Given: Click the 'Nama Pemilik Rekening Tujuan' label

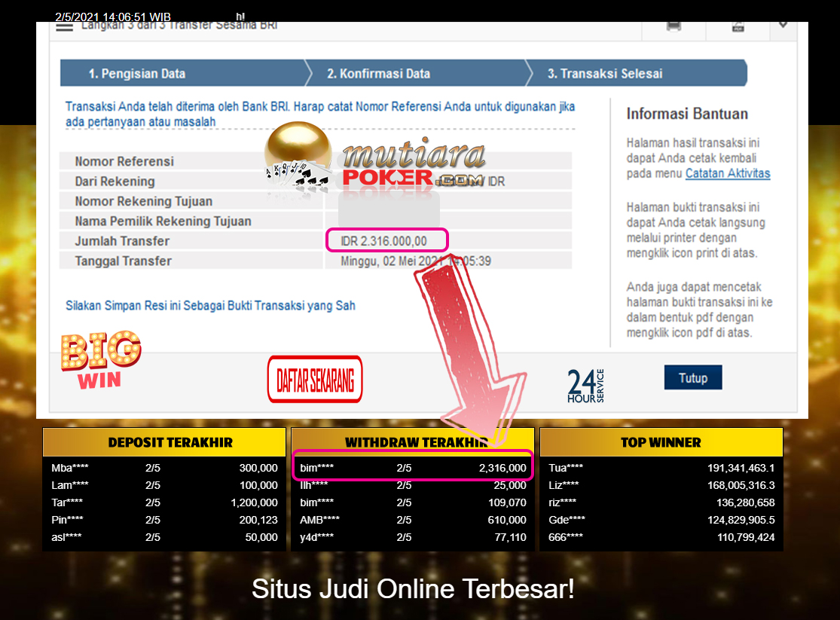Looking at the screenshot, I should point(163,221).
